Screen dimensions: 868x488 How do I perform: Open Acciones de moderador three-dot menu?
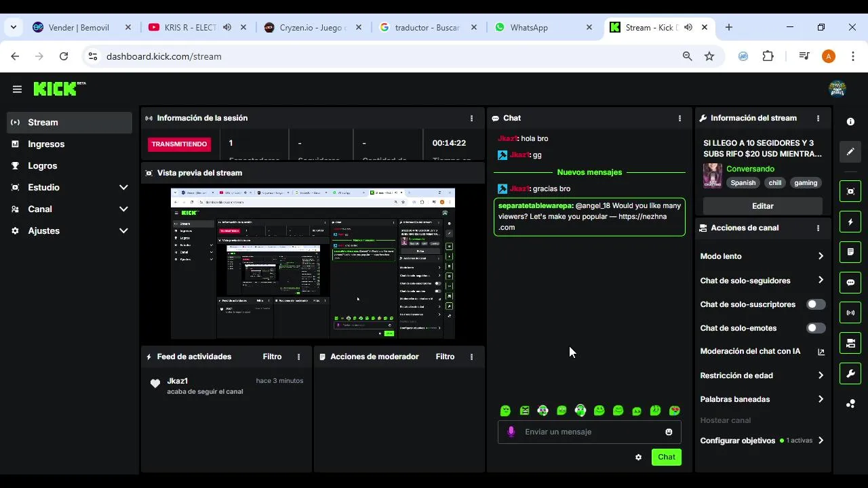coord(472,357)
